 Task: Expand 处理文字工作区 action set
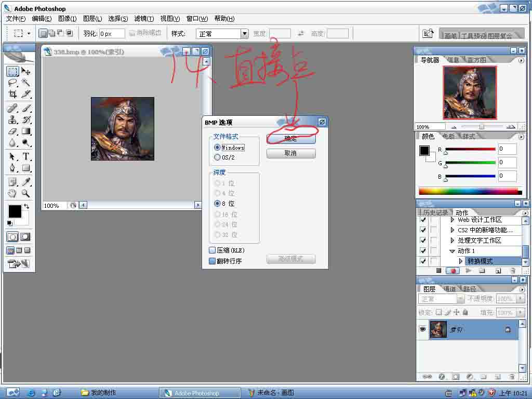pyautogui.click(x=452, y=240)
